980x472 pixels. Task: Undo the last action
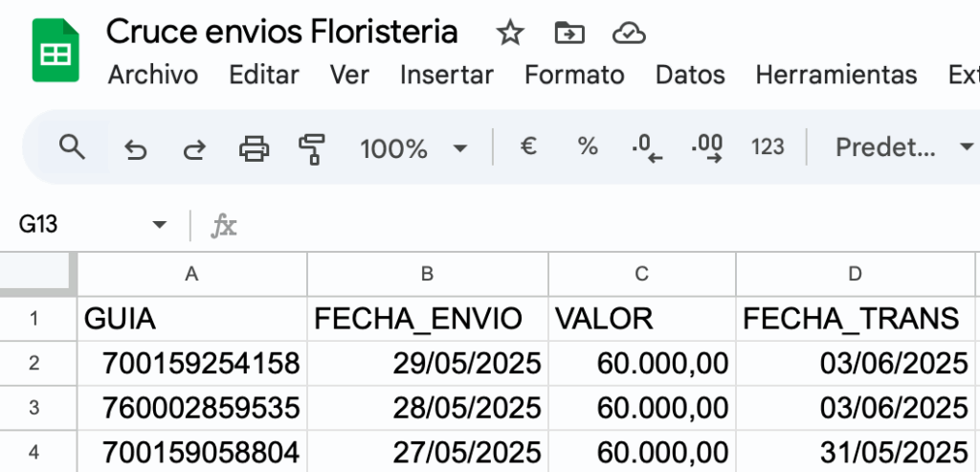click(135, 149)
